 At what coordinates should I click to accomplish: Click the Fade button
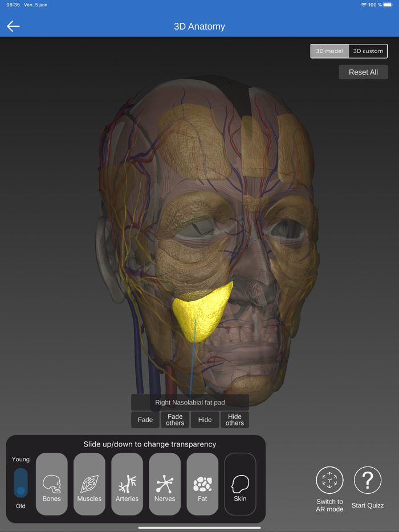pos(145,420)
